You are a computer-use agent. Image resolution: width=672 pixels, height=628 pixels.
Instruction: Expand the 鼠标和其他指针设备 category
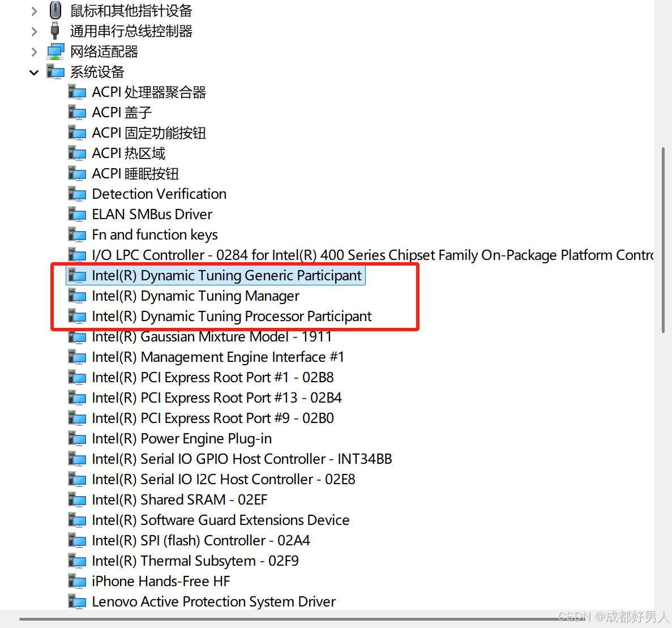tap(35, 11)
